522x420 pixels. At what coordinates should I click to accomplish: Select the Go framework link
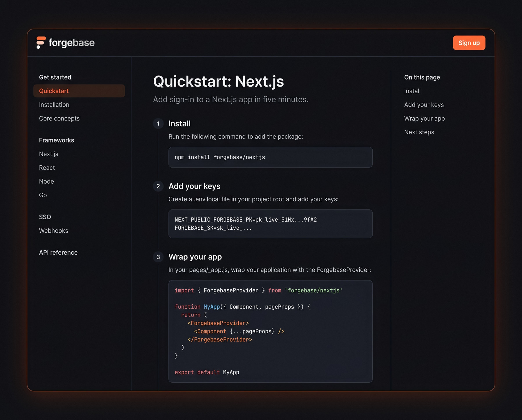[x=43, y=195]
